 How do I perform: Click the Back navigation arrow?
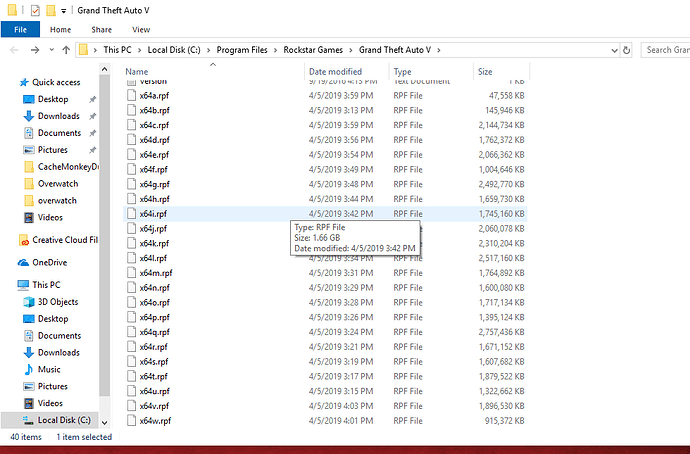[x=15, y=50]
